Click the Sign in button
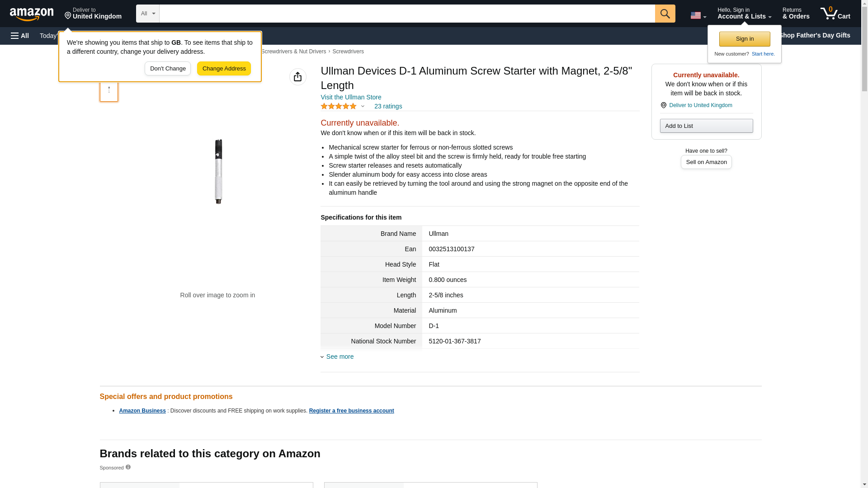868x488 pixels. pos(745,39)
